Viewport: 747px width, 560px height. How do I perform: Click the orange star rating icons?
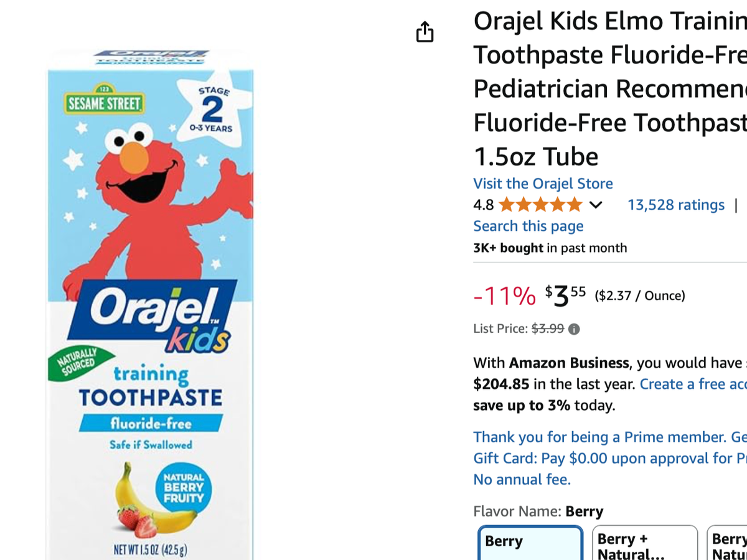click(x=540, y=205)
